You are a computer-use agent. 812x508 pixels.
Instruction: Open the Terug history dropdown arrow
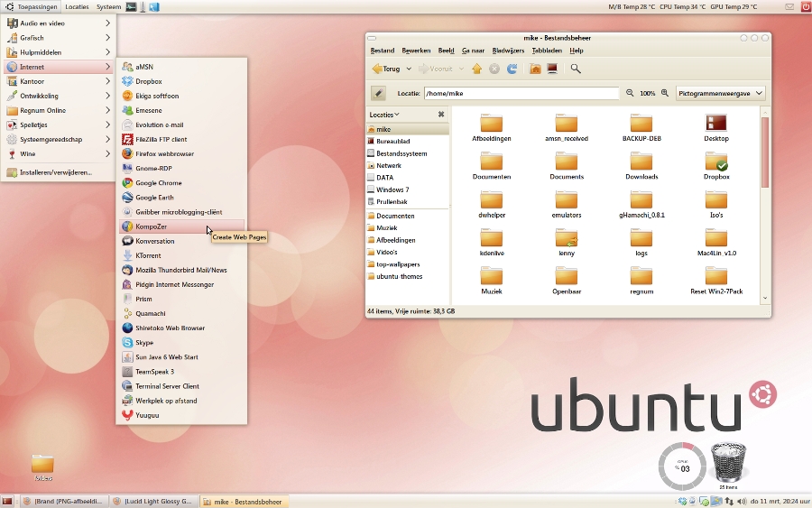coord(409,69)
